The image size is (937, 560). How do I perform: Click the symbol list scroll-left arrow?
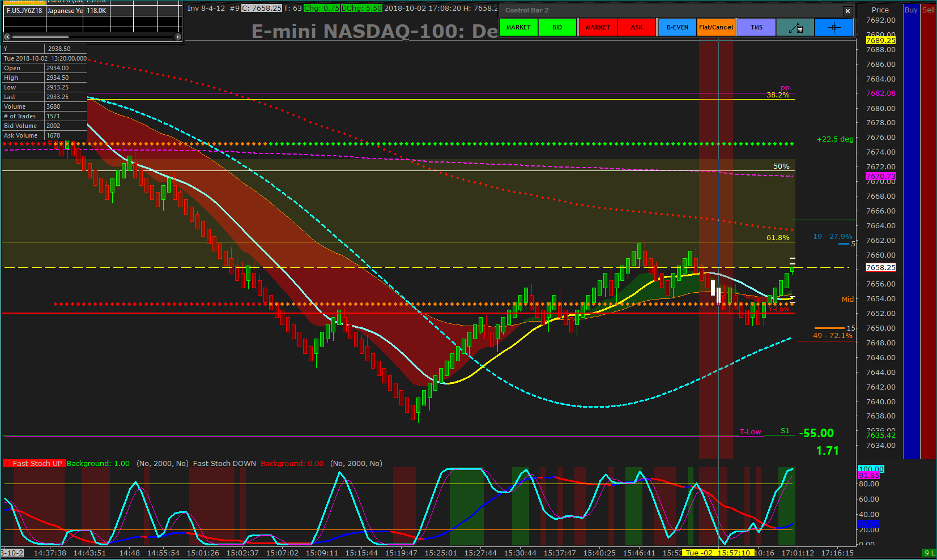coord(7,37)
